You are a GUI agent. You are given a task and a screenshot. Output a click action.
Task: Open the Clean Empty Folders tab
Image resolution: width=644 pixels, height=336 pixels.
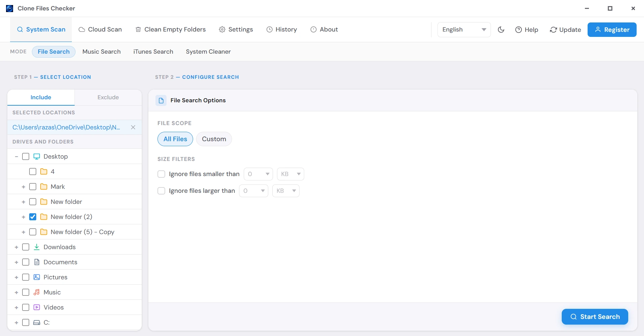170,30
